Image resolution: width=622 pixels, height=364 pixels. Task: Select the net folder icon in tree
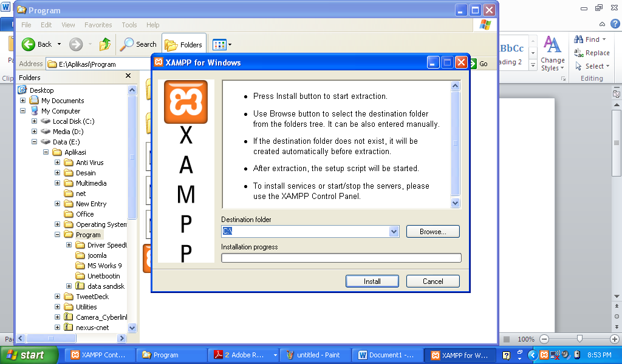click(69, 194)
